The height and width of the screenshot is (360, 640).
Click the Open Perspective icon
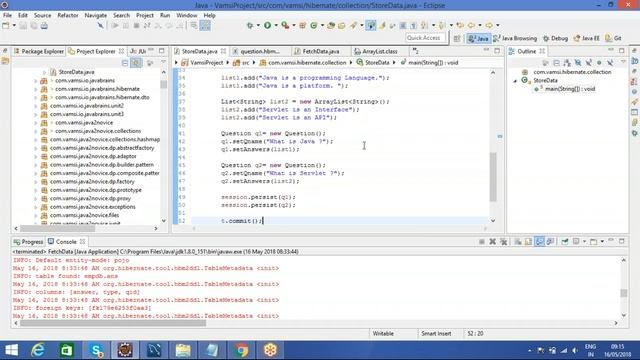[457, 38]
